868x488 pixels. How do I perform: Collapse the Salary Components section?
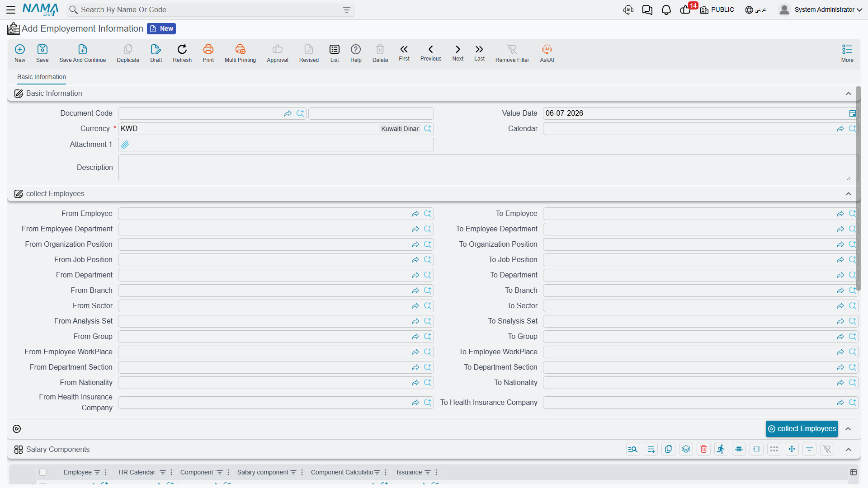click(849, 450)
